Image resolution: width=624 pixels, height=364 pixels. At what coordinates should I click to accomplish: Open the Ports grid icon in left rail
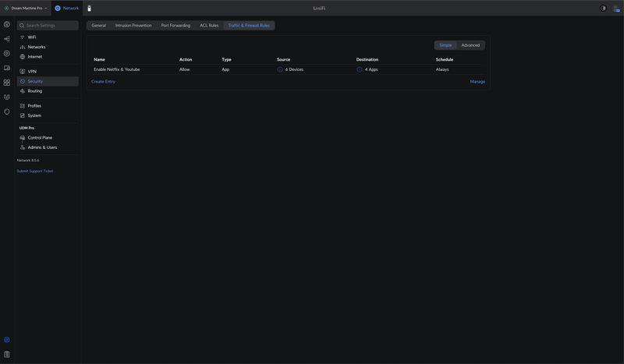(x=7, y=83)
